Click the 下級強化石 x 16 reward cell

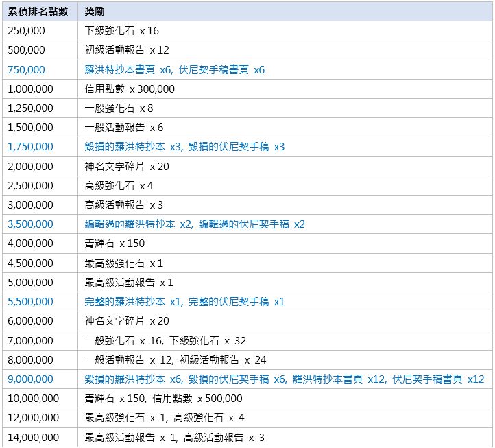285,31
